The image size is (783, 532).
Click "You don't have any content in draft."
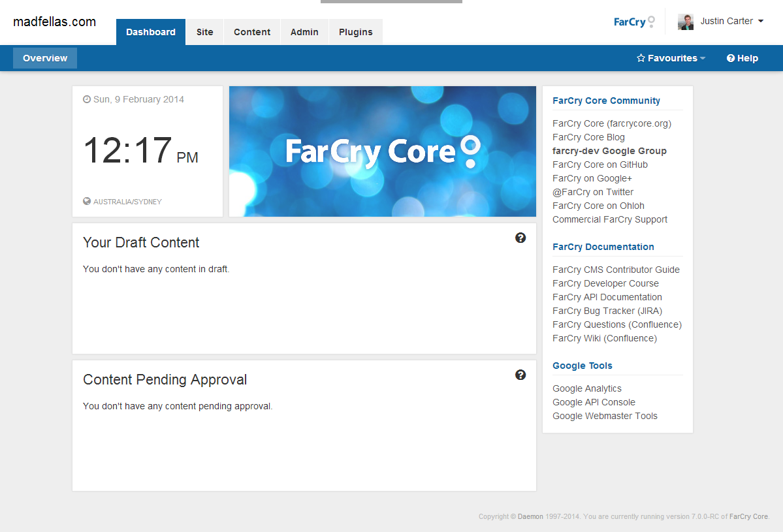click(156, 269)
